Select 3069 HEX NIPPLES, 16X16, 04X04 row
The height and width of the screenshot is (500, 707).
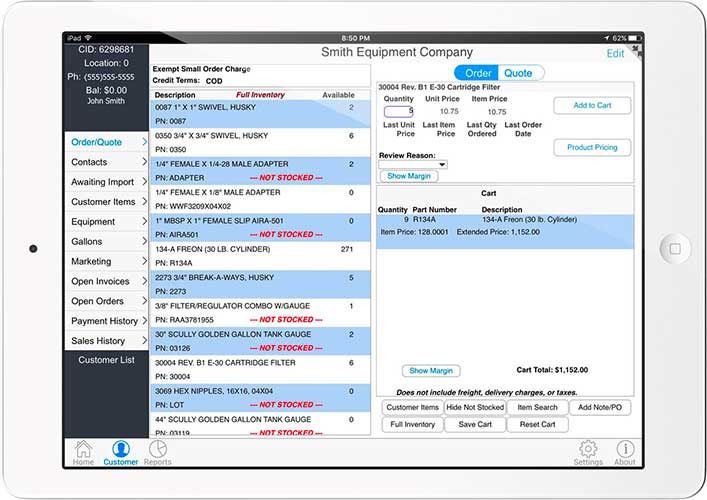260,398
